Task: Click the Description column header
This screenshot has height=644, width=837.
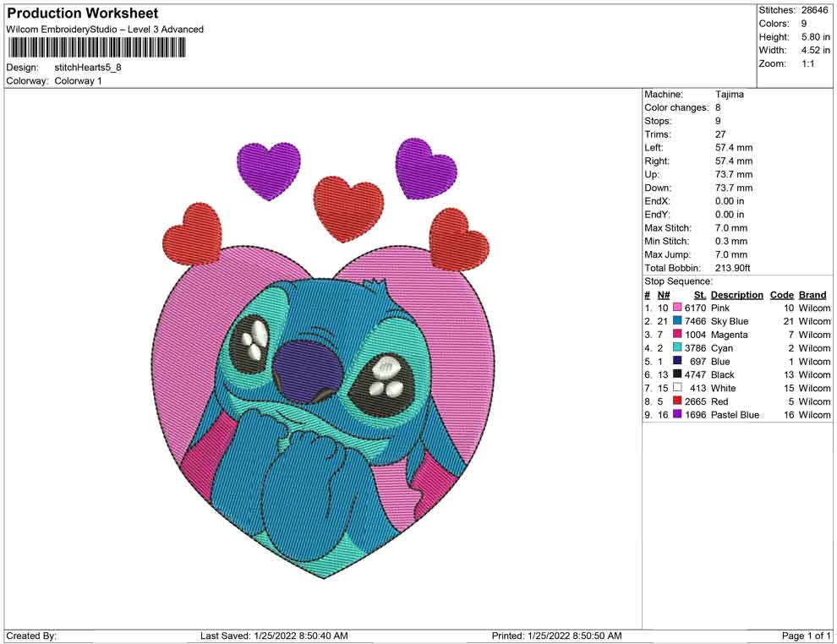Action: pos(736,294)
